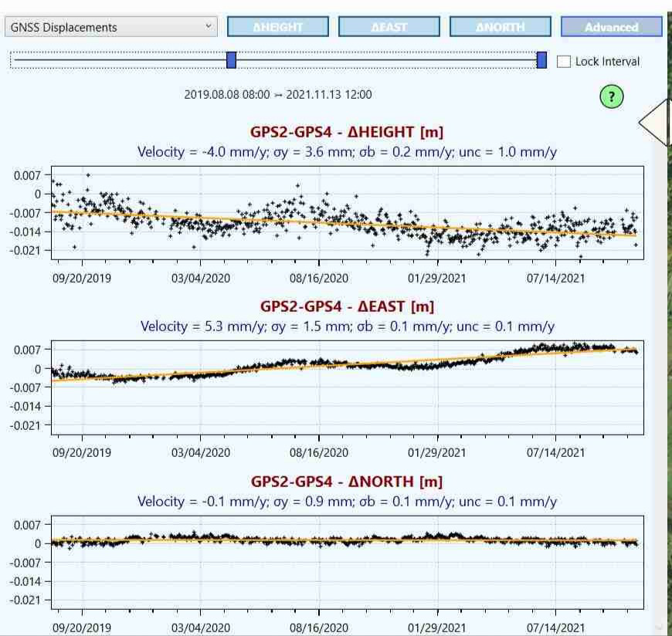Click the ΔHEIGHT button

pyautogui.click(x=278, y=27)
